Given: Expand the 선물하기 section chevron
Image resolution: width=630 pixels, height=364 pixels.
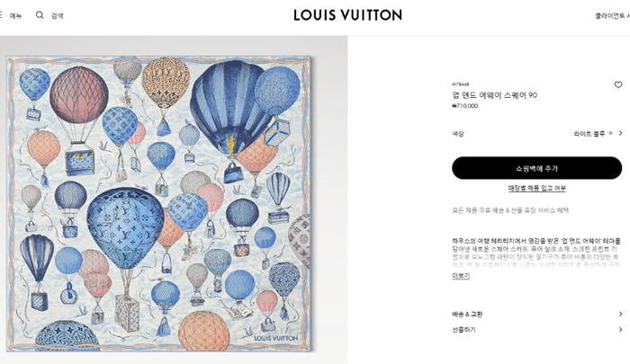Looking at the screenshot, I should tap(620, 330).
